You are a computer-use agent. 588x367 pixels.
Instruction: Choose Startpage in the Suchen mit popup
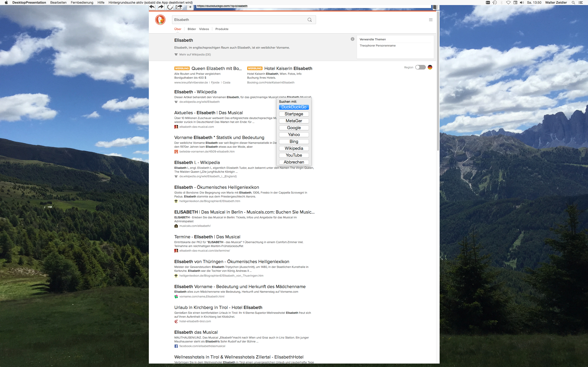coord(294,114)
